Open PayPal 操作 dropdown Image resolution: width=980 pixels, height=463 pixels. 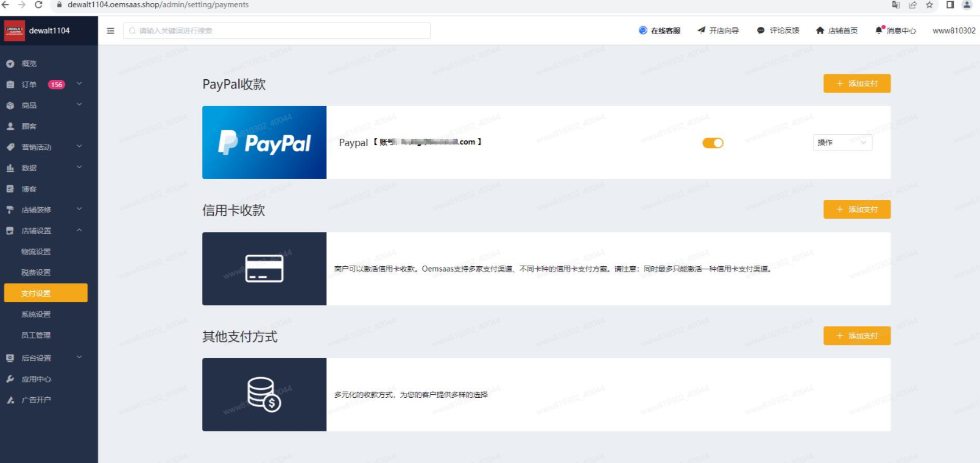pyautogui.click(x=842, y=143)
